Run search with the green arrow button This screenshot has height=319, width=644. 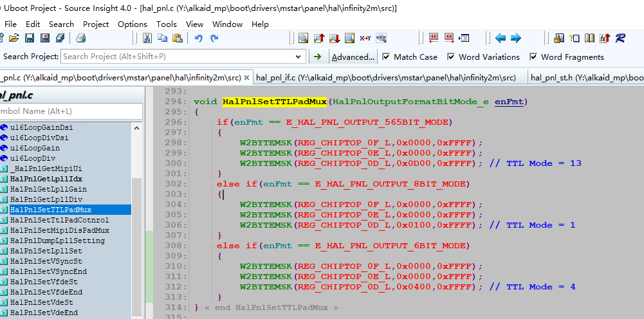coord(317,57)
